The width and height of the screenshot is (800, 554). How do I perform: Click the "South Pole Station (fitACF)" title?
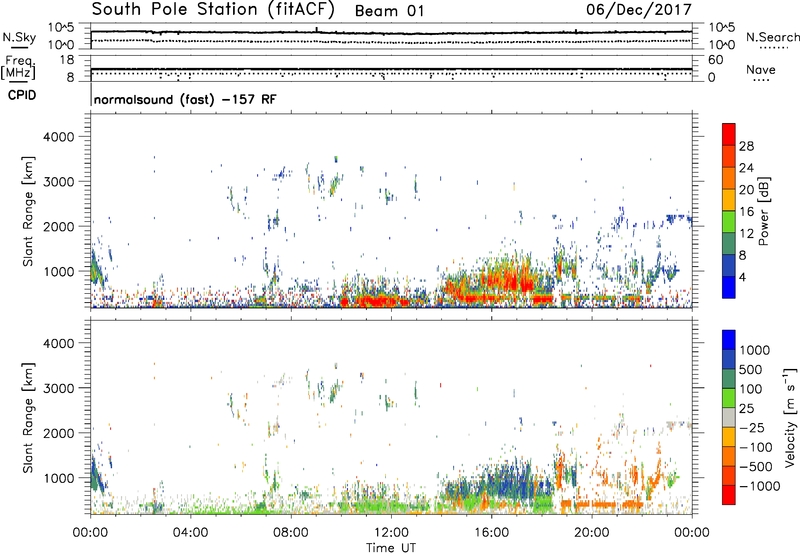coord(213,10)
